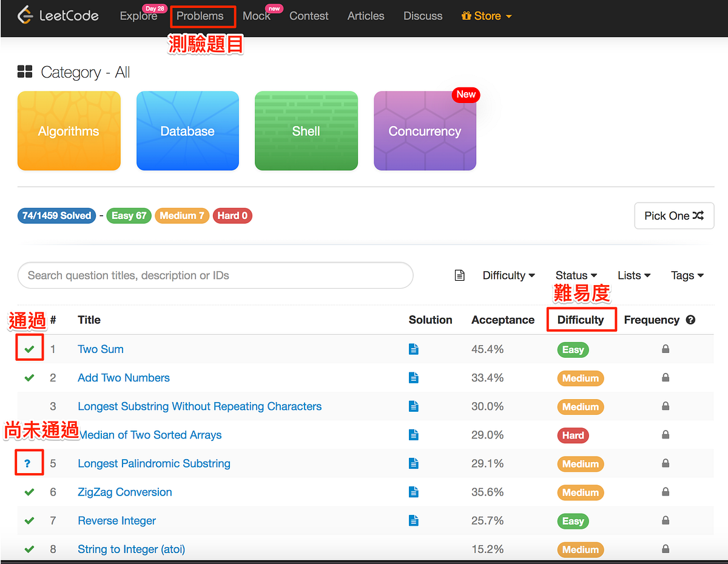
Task: Click the Hard label for Median of Two Sorted Arrays
Action: 573,435
